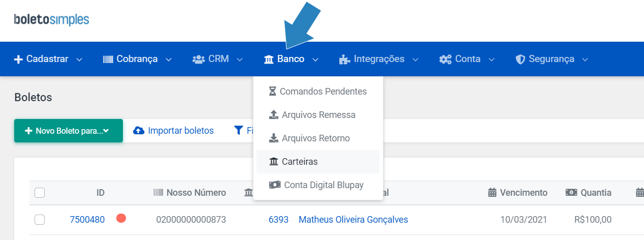Viewport: 644px width, 240px height.
Task: Click the filter funnel icon
Action: (239, 131)
